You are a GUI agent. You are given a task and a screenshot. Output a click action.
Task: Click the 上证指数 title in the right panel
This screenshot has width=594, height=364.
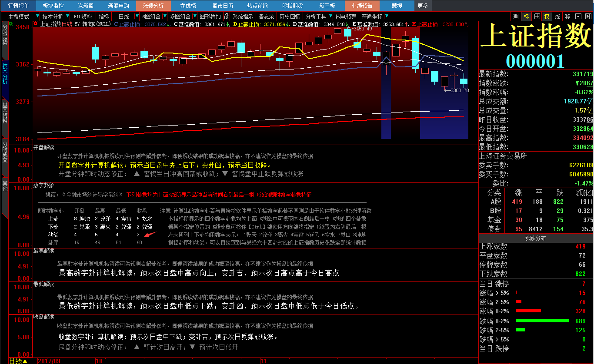pos(536,36)
